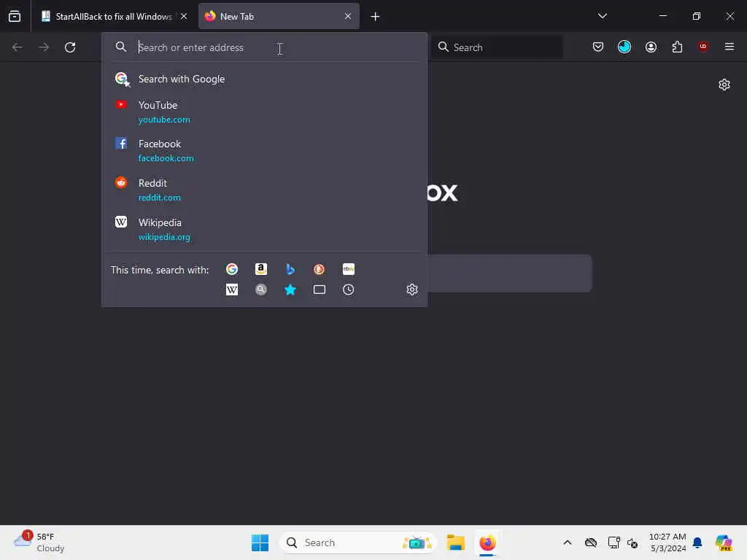747x560 pixels.
Task: Select Search with Google suggestion
Action: tap(265, 79)
